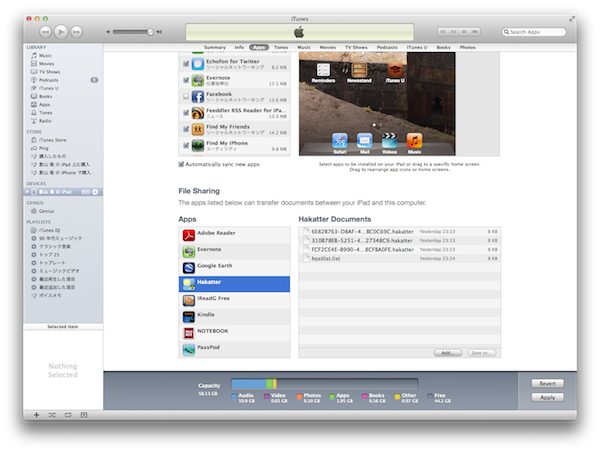Select Hakatter in File Sharing apps
600x452 pixels.
pyautogui.click(x=234, y=284)
